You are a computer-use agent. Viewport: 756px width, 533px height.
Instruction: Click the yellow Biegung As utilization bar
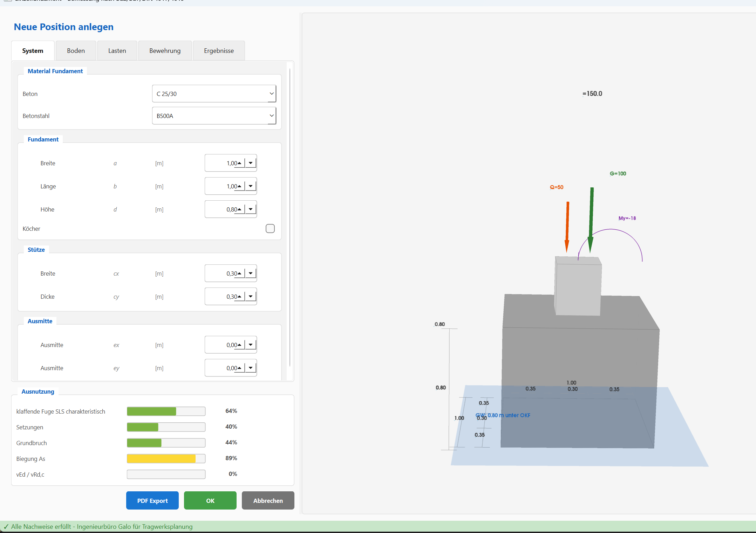[166, 458]
